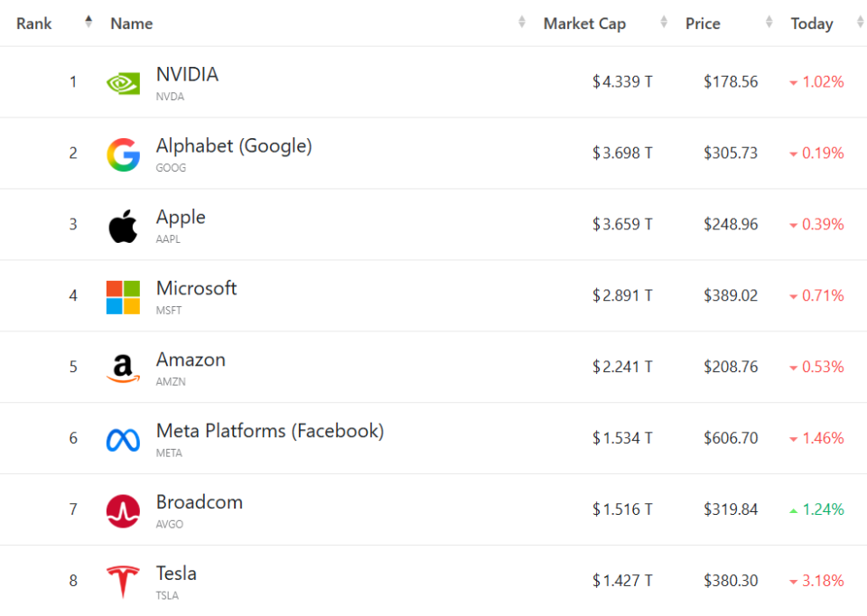Open the Broadcom company link
The image size is (867, 616).
pos(199,502)
